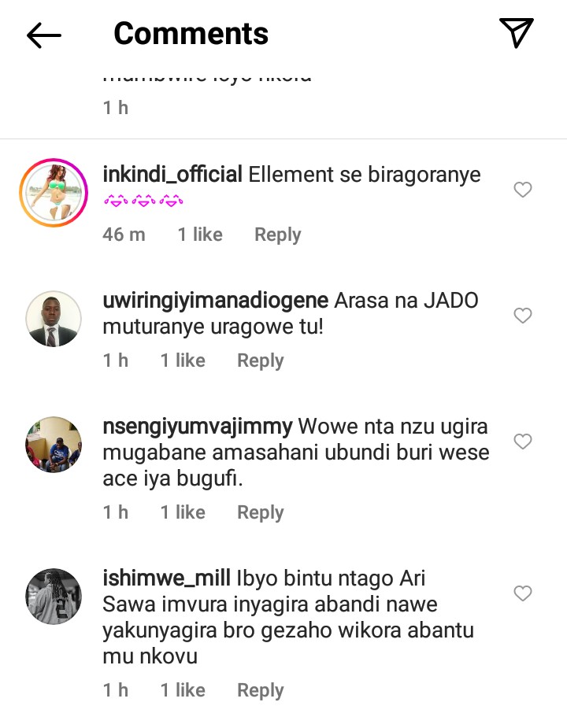Reply to inkindi_official's comment
Image resolution: width=567 pixels, height=728 pixels.
[x=277, y=235]
